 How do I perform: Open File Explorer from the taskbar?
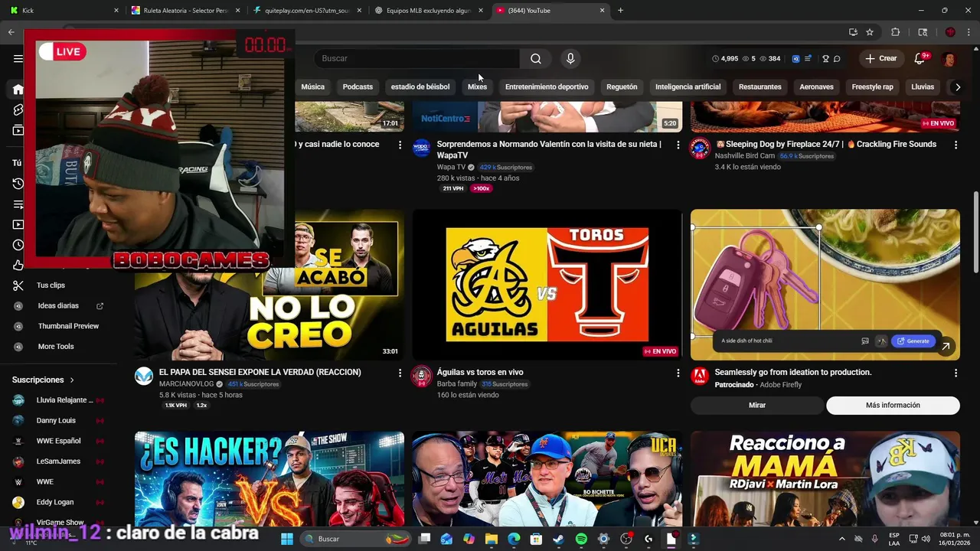click(492, 539)
